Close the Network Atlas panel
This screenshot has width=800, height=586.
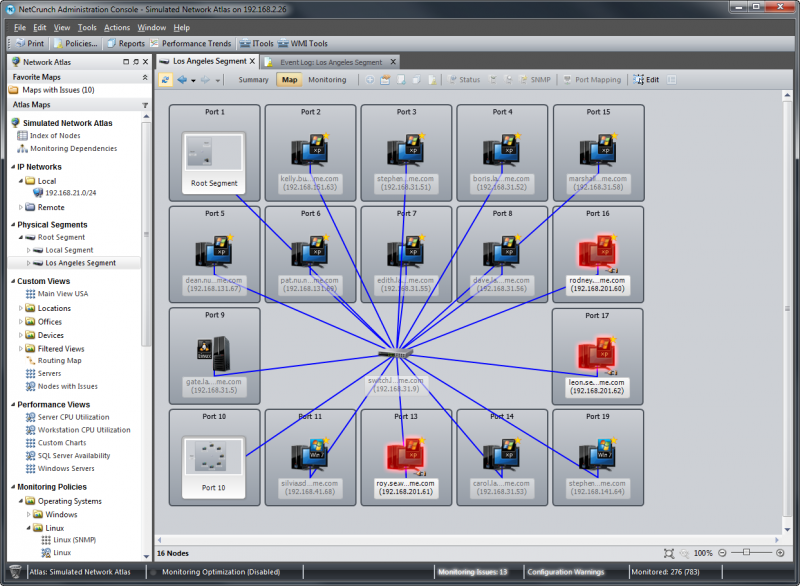tap(145, 62)
